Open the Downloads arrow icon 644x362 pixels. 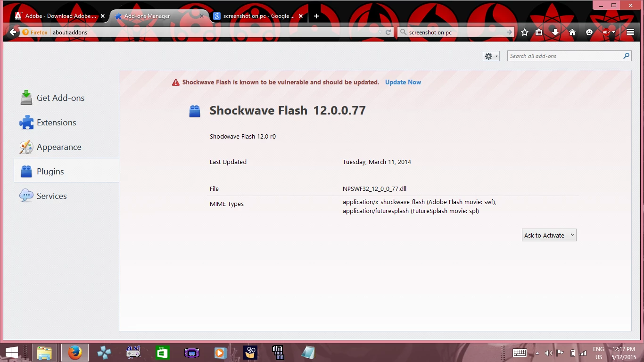point(555,33)
